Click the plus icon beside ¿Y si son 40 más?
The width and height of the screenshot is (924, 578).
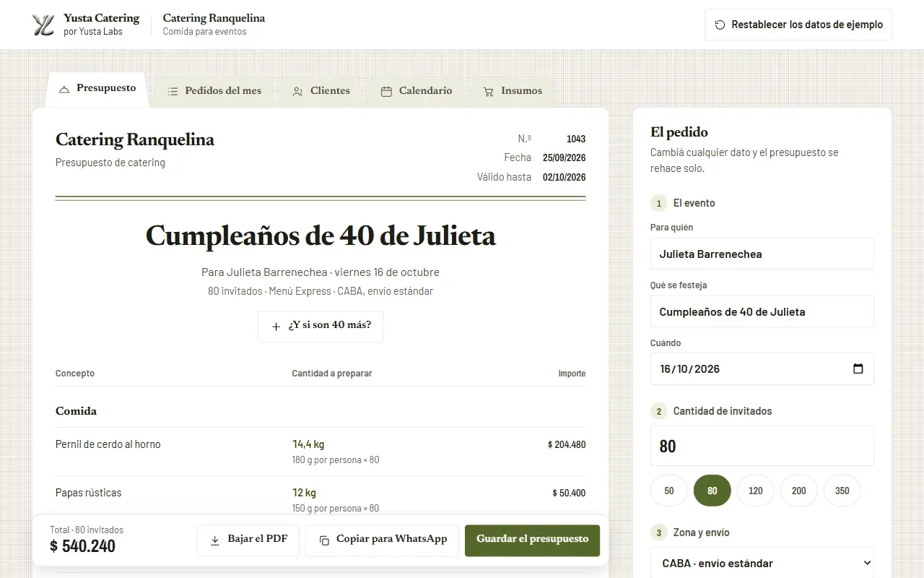pos(276,327)
